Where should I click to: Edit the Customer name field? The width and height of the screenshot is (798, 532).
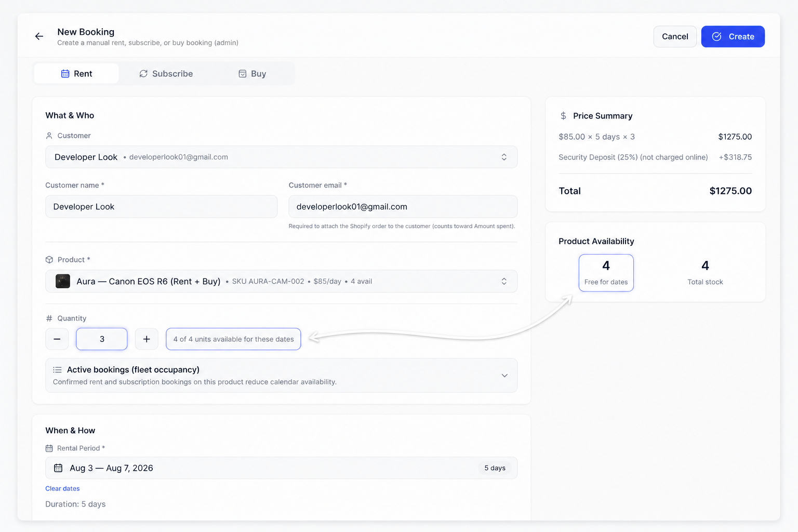[x=161, y=206]
